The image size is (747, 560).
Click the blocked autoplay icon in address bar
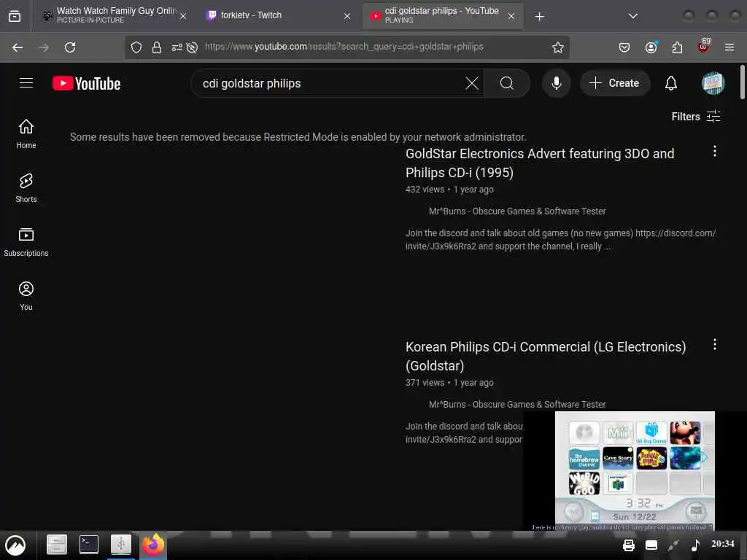(192, 47)
